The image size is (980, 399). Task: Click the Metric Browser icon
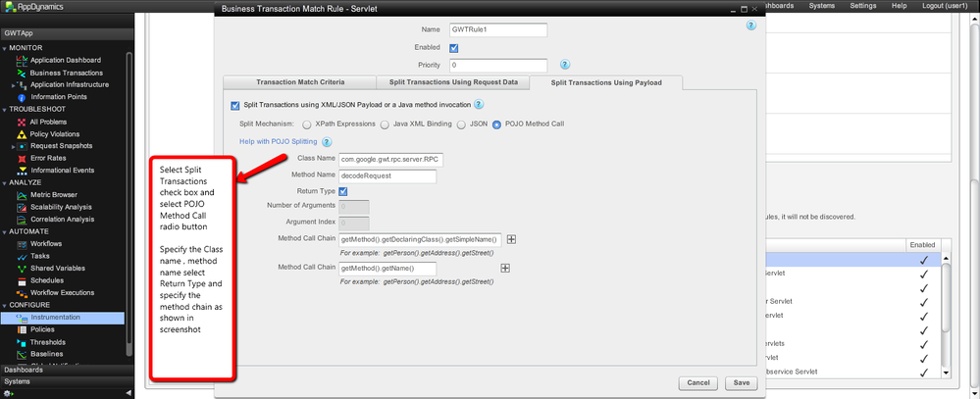[x=22, y=195]
